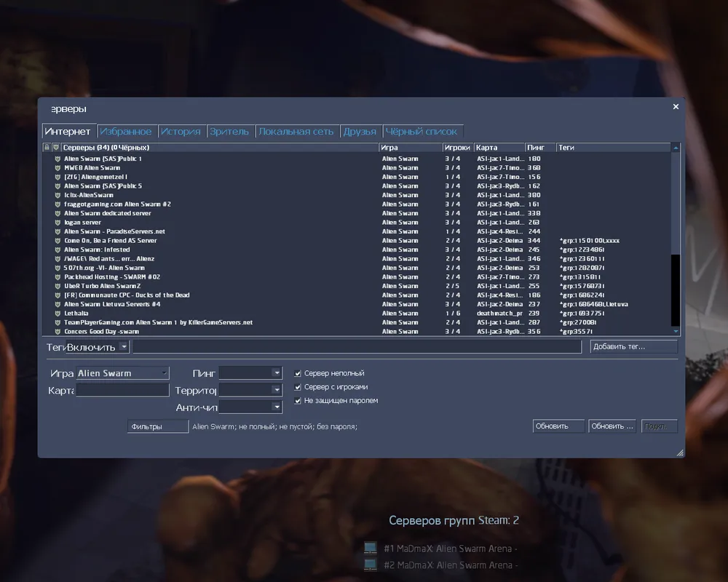Toggle the "Сервер с игроками" checkbox
This screenshot has height=582, width=728.
click(298, 387)
